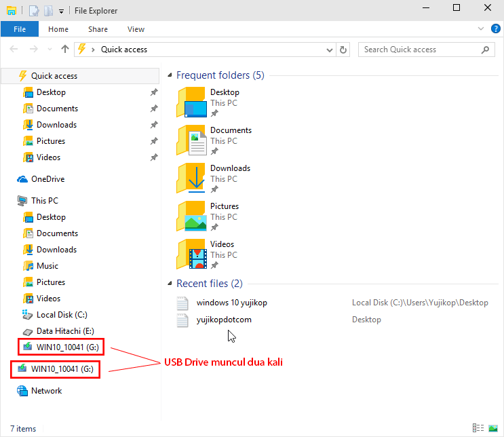
Task: Collapse the Recent files group
Action: (170, 284)
